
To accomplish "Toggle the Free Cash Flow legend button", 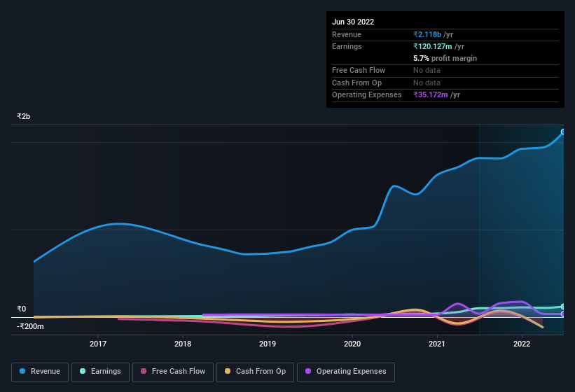I will coord(173,372).
